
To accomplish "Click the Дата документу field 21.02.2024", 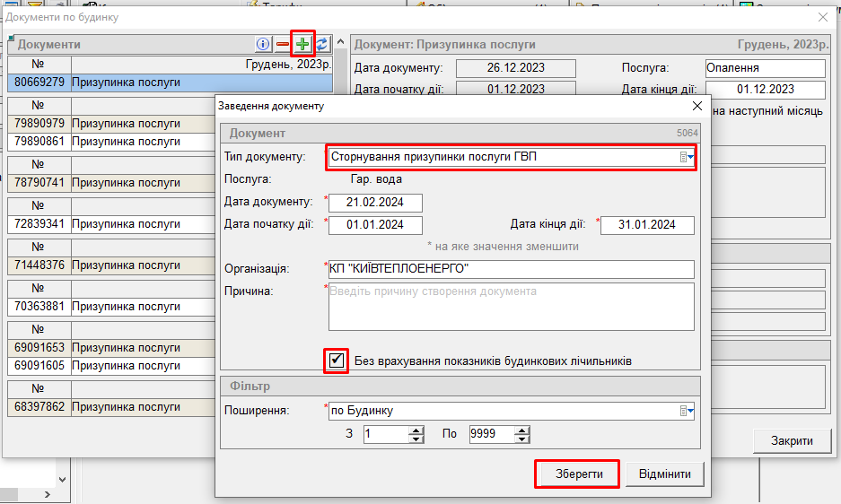I will [x=375, y=202].
